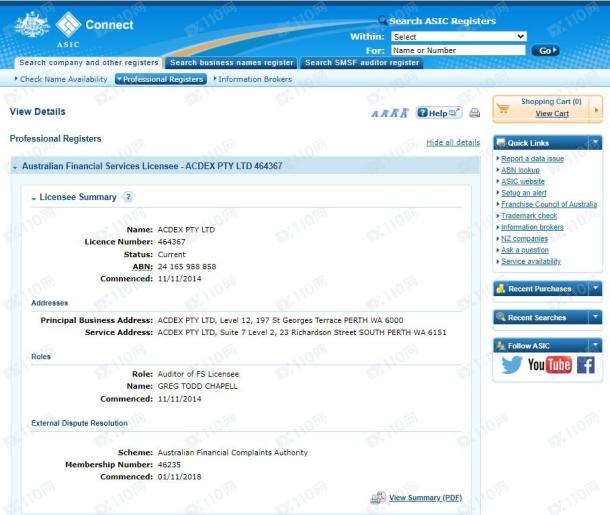Click the printer icon
This screenshot has width=610, height=515.
pyautogui.click(x=475, y=113)
